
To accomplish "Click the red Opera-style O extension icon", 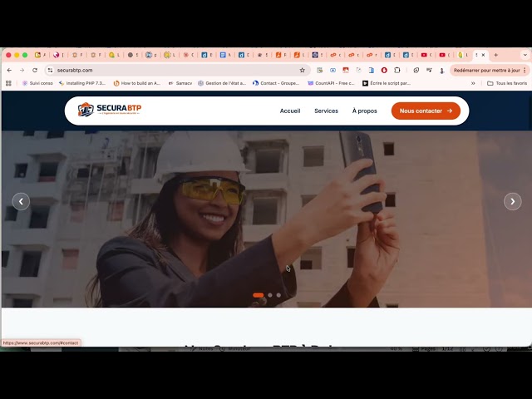I will tap(384, 70).
